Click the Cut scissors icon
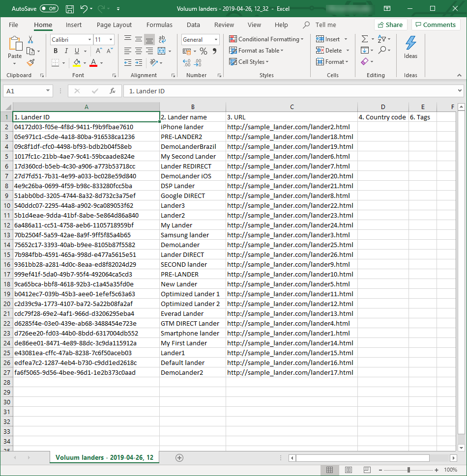 point(30,39)
